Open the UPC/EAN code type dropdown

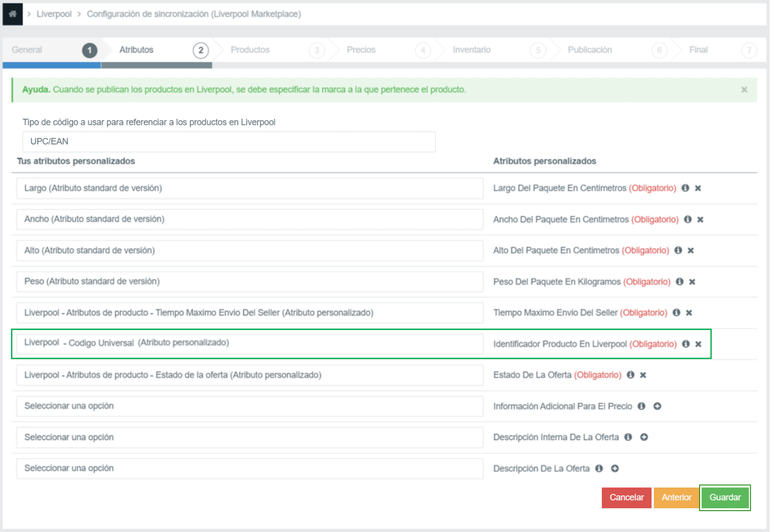(x=229, y=142)
